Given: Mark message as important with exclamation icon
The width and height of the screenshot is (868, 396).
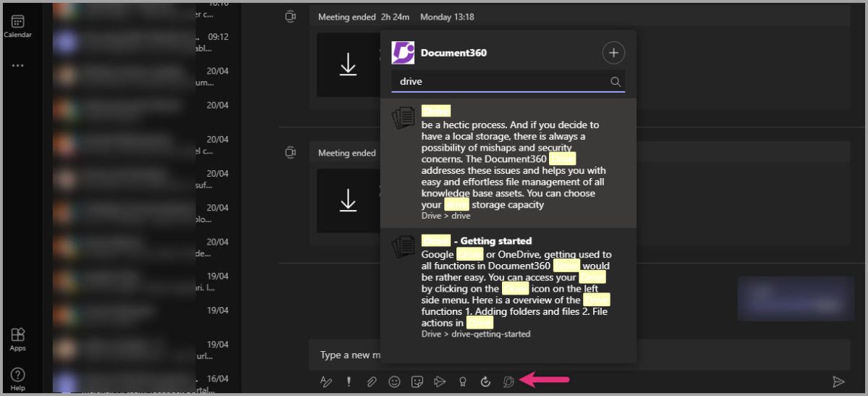Looking at the screenshot, I should coord(349,382).
